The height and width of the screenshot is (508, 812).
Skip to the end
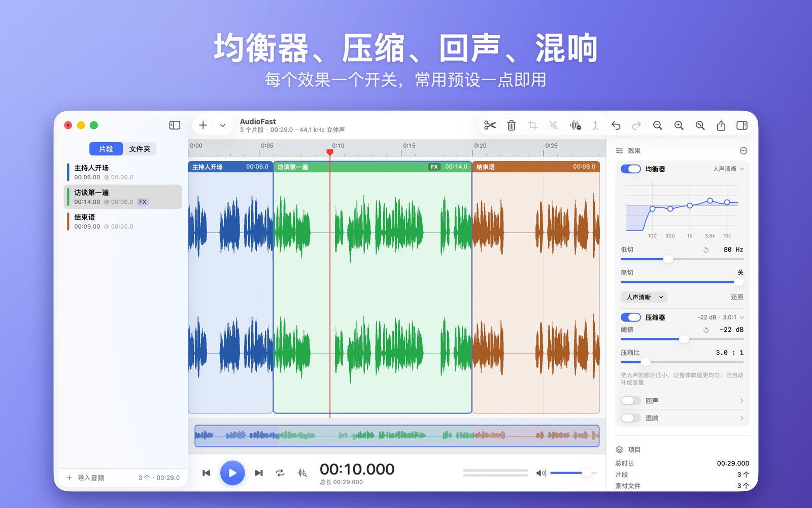[259, 473]
